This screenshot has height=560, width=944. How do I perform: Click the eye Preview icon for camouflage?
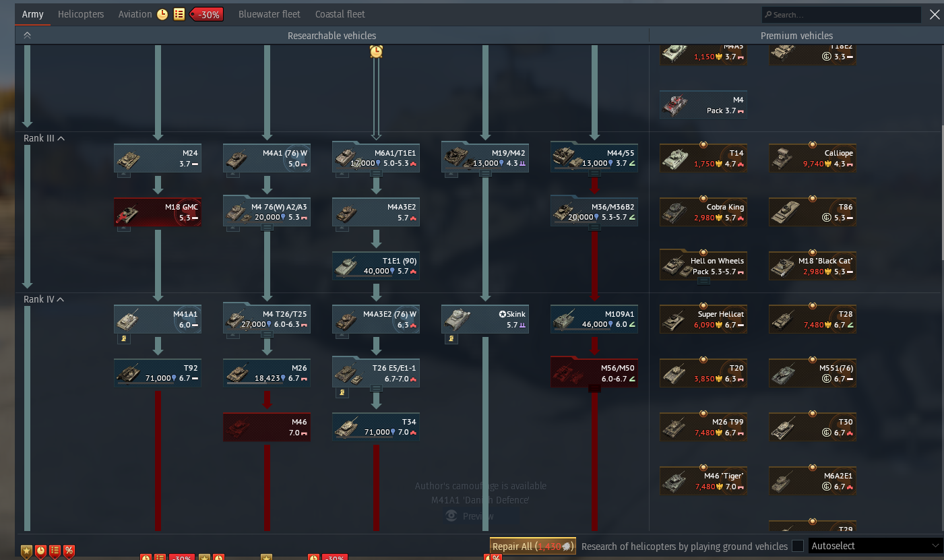tap(452, 516)
